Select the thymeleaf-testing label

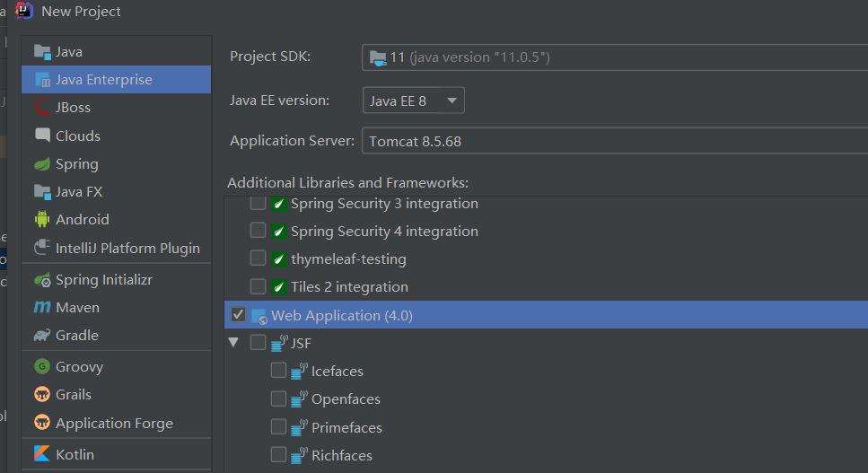point(349,259)
